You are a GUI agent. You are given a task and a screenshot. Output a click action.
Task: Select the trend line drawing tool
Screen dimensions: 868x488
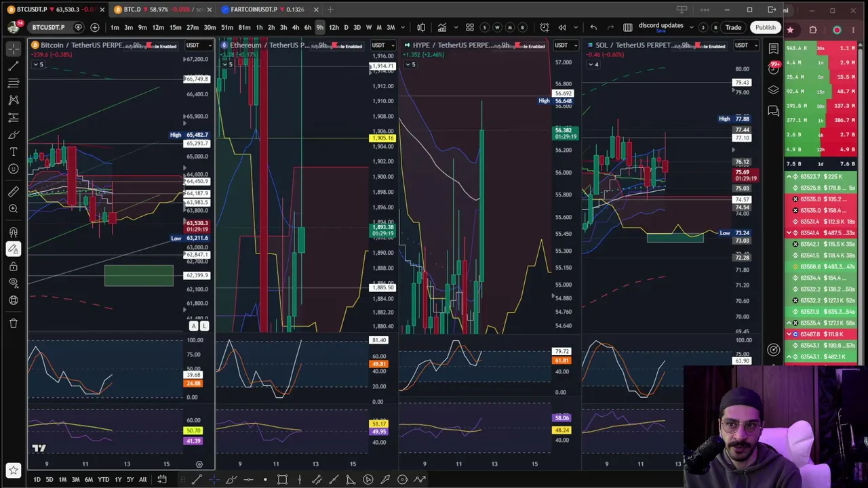pyautogui.click(x=14, y=66)
